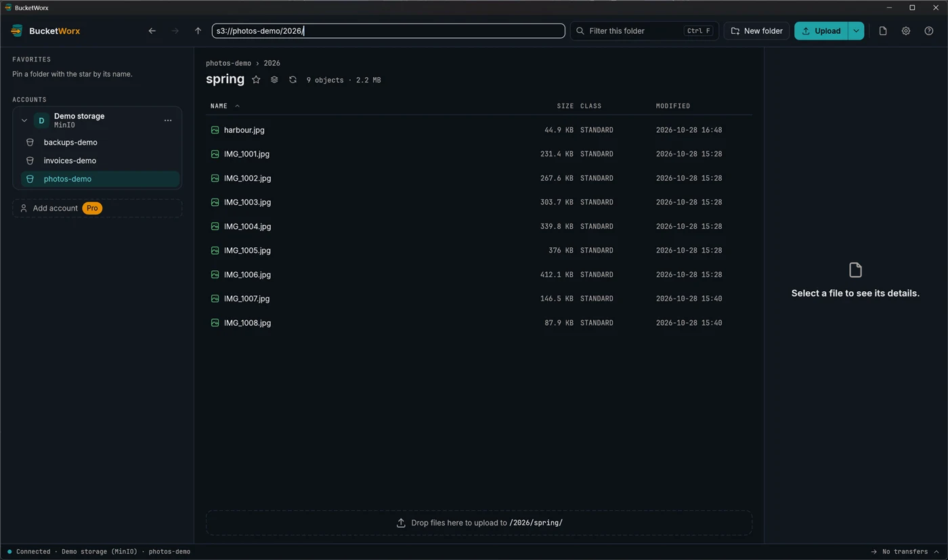Click the Upload button

pyautogui.click(x=821, y=31)
